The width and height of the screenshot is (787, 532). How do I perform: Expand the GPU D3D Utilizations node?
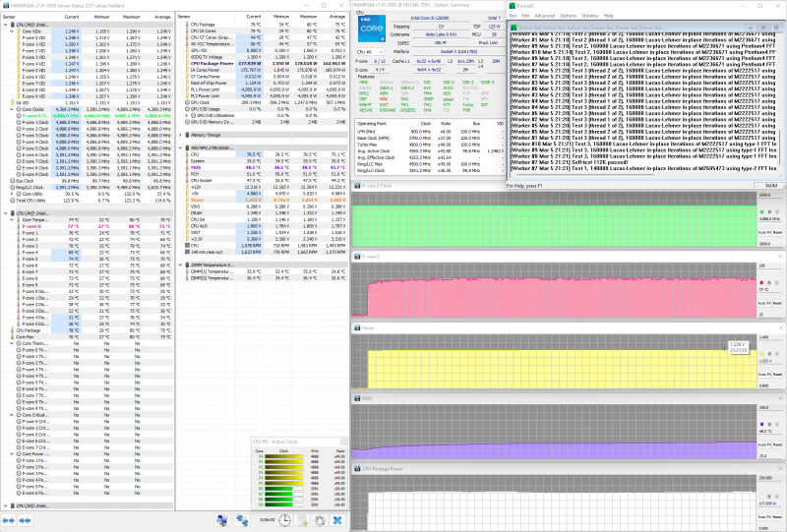click(x=187, y=115)
